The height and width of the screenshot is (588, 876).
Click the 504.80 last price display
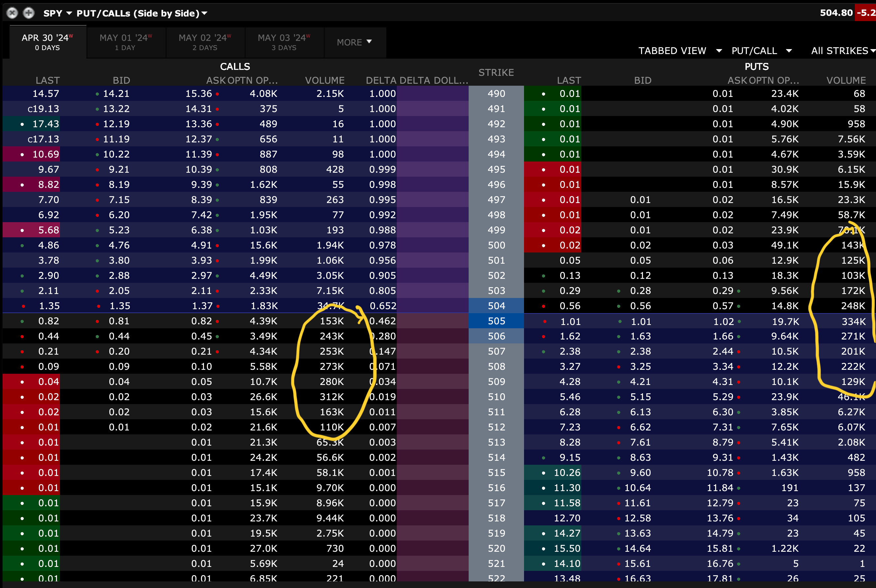coord(836,13)
